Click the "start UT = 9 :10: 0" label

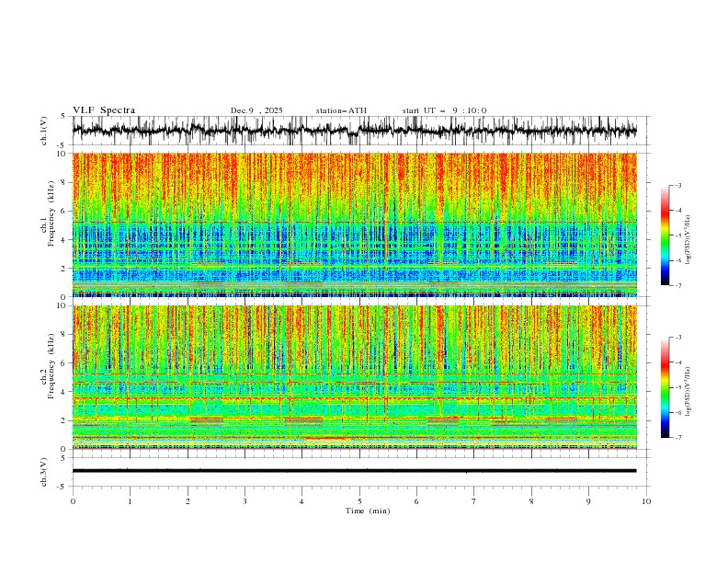444,110
